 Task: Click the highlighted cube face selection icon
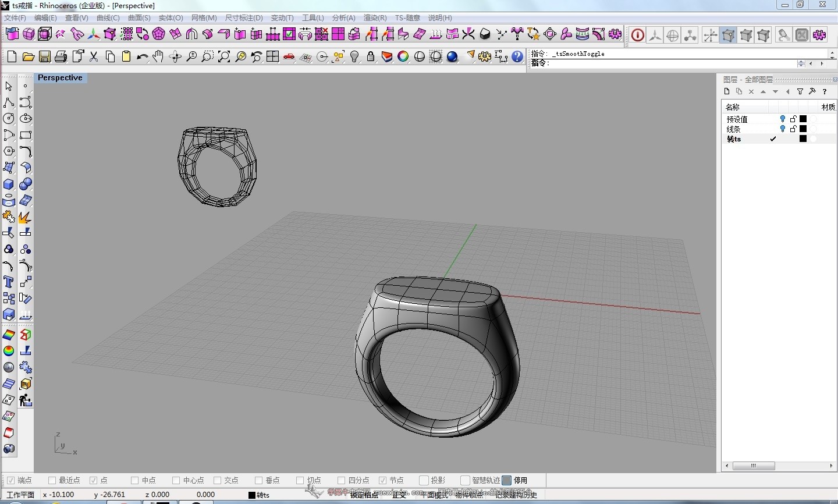point(728,36)
